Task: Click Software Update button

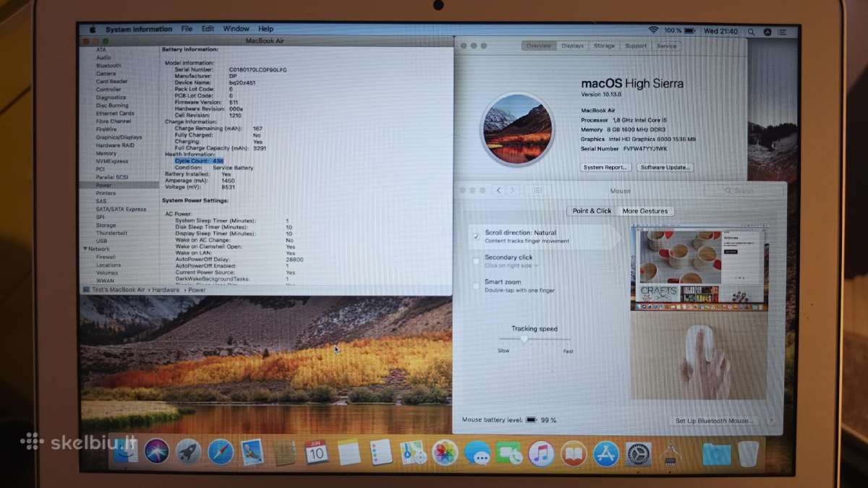Action: (x=665, y=167)
